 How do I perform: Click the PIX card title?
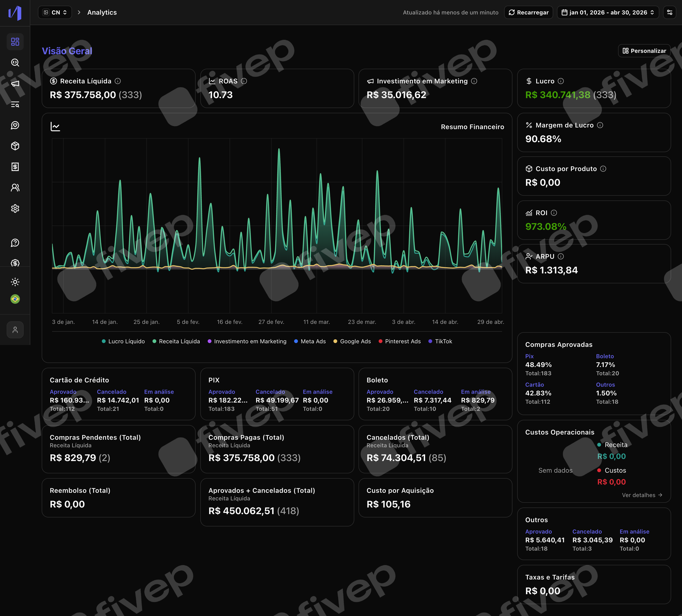[x=214, y=380]
